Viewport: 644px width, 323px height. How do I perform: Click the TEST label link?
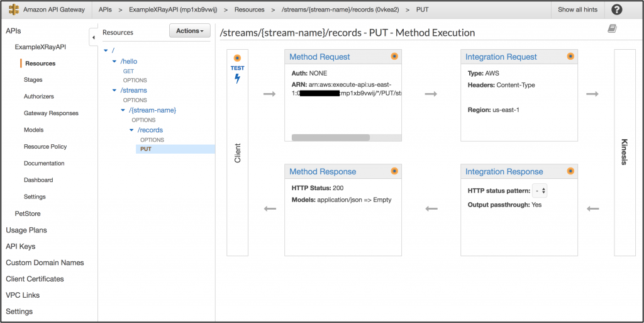pos(237,68)
